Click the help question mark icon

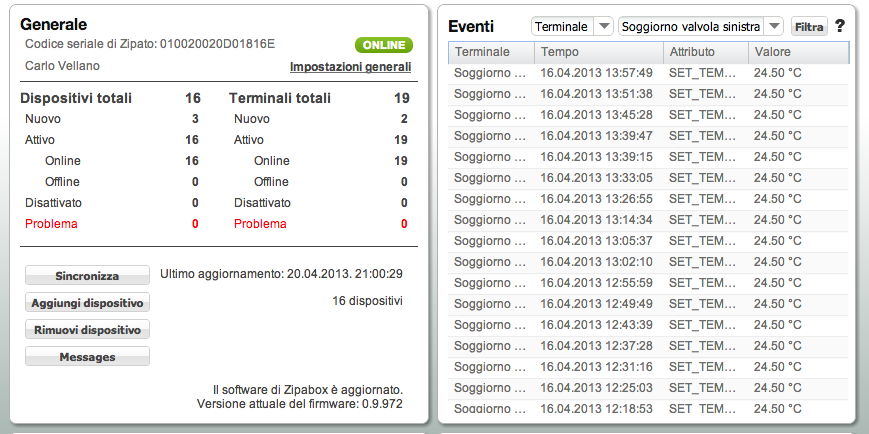(840, 27)
